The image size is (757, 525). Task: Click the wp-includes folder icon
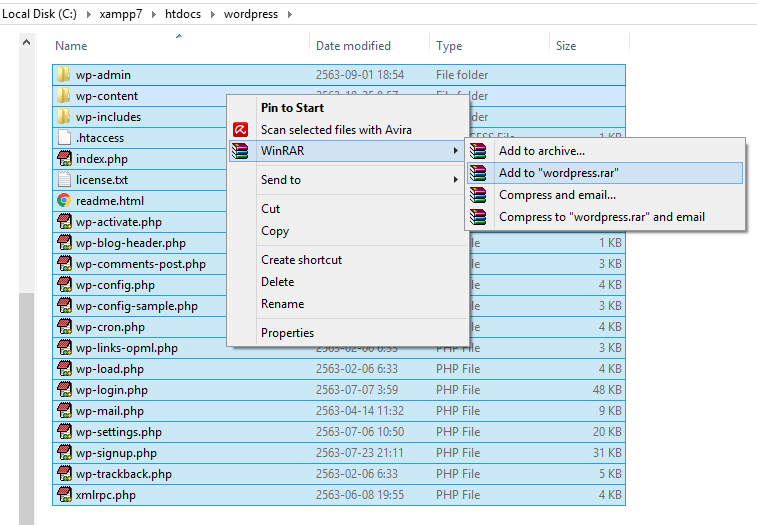coord(64,117)
